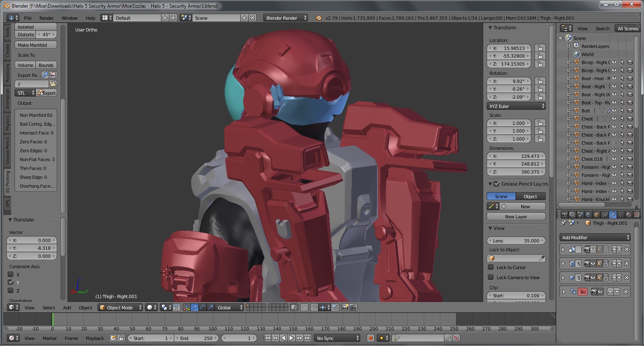Image resolution: width=644 pixels, height=346 pixels.
Task: Open the Constraints properties tab (chain icon)
Action: [605, 215]
